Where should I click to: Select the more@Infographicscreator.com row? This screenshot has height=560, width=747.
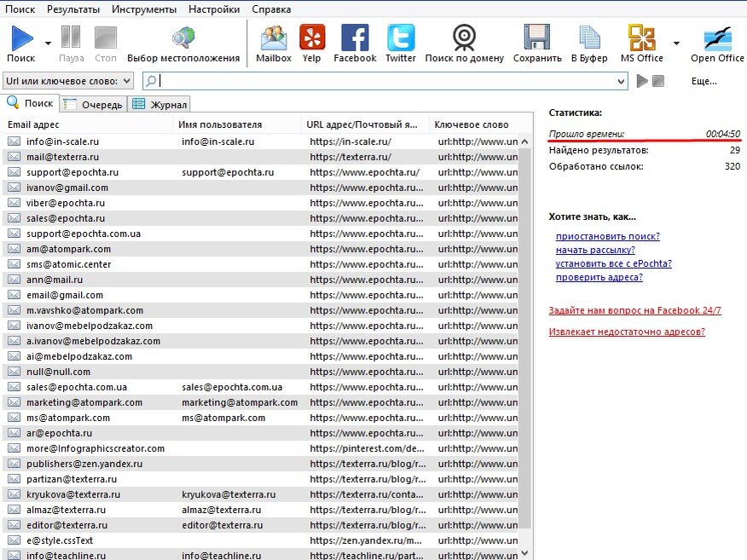coord(261,448)
